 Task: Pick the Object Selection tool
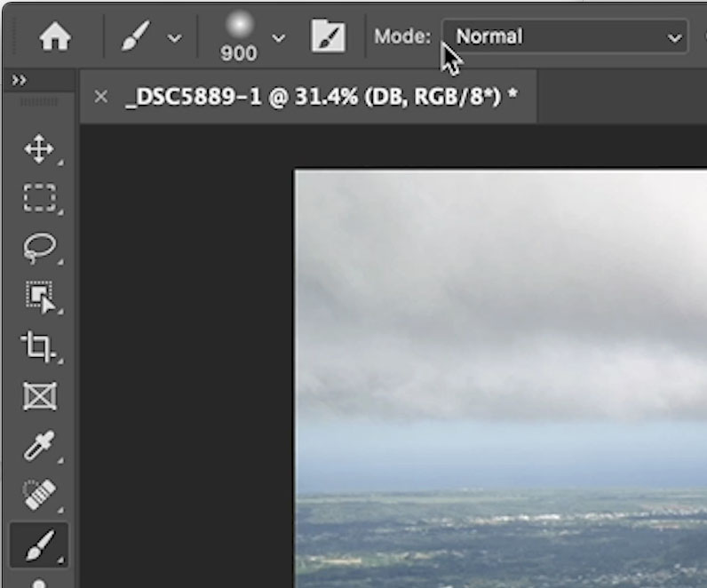point(41,297)
